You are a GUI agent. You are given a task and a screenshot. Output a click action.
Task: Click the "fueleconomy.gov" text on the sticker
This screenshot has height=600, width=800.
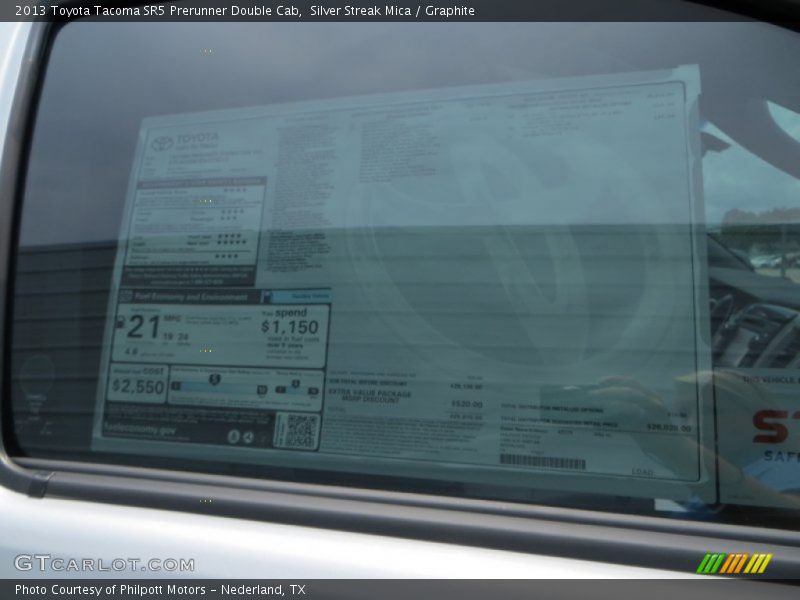(x=139, y=431)
